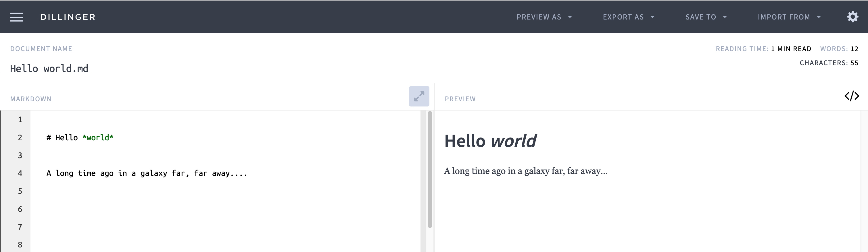This screenshot has width=868, height=252.
Task: Click the 'CHARACTERS: 55' counter
Action: coord(829,63)
